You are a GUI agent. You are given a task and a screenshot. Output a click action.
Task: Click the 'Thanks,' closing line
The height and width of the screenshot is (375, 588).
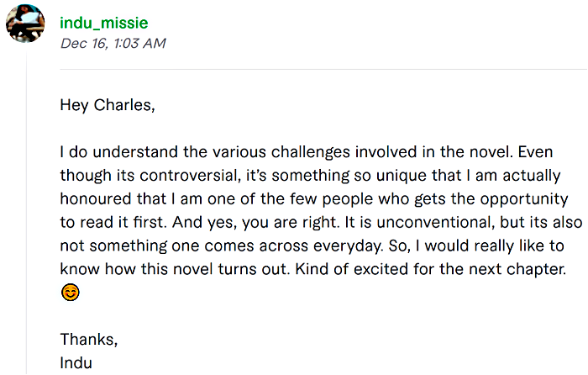point(89,340)
